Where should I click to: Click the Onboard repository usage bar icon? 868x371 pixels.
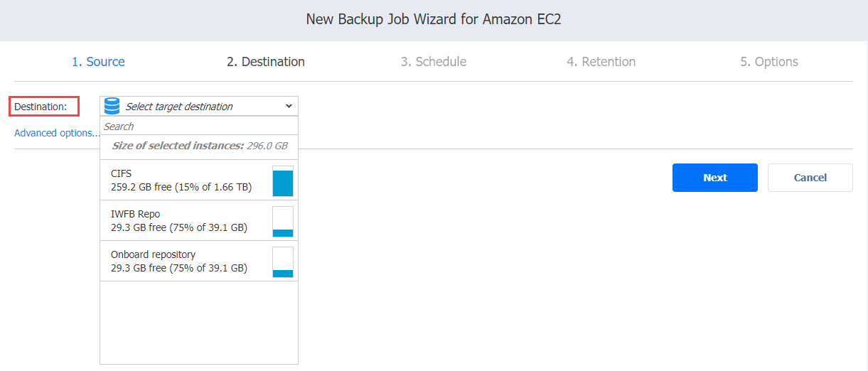pos(283,262)
